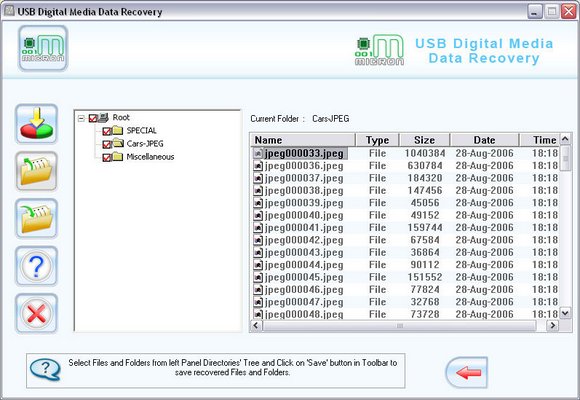Toggle the Root checkbox in tree
Viewport: 580px width, 400px height.
click(x=93, y=118)
